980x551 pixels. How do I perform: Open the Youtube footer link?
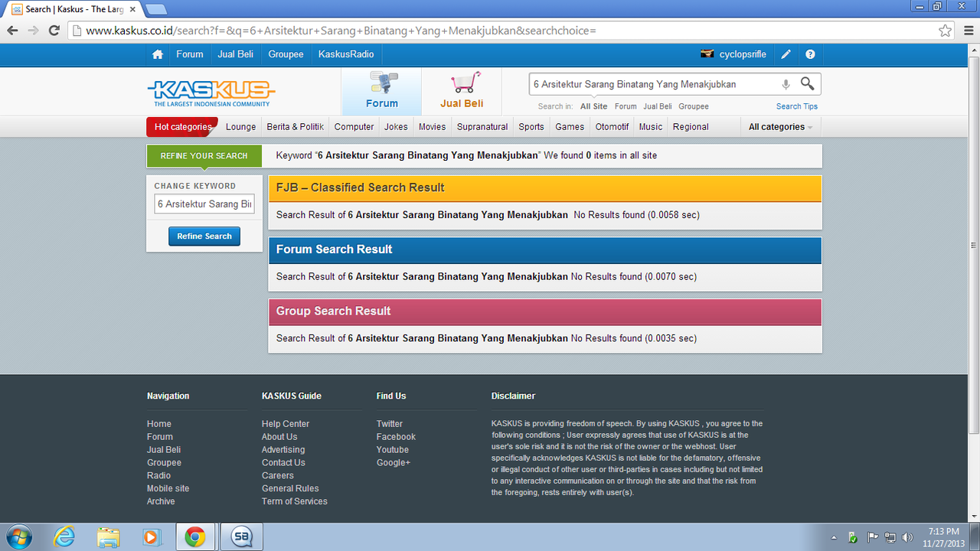[x=393, y=450]
